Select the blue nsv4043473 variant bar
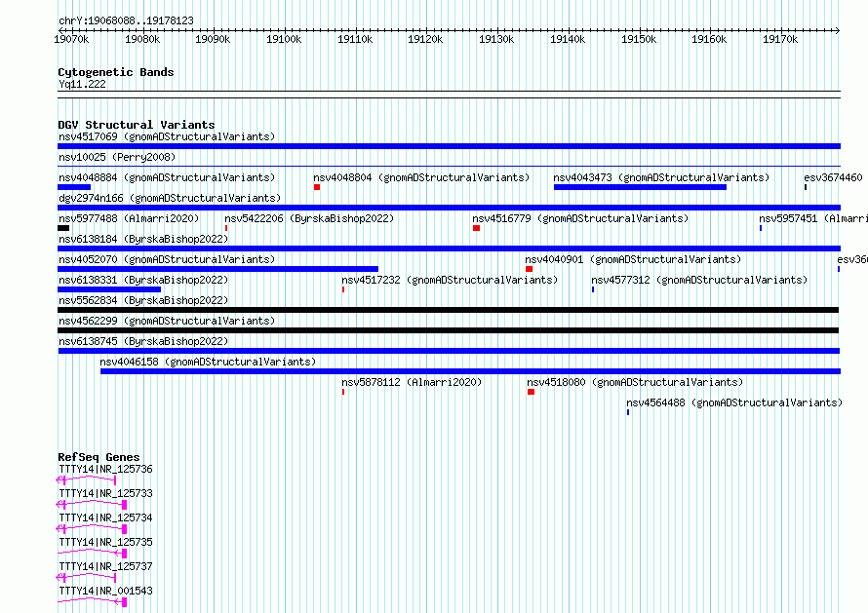868x613 pixels. coord(640,187)
